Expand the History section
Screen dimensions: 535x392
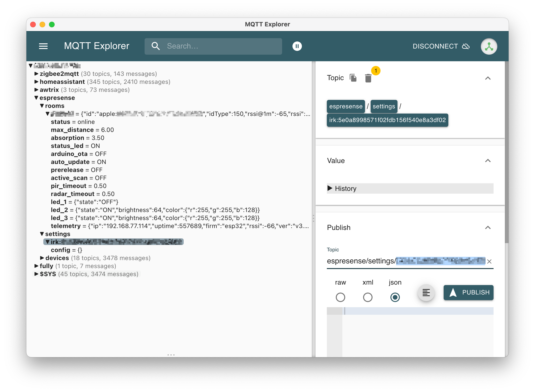(410, 188)
